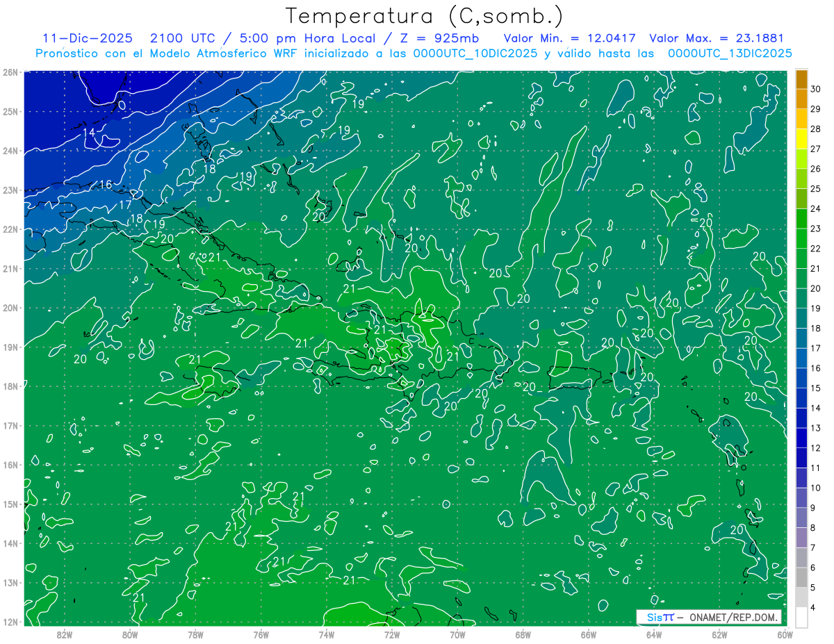This screenshot has height=644, width=834.
Task: Click the '64W' longitude axis label
Action: coord(654,634)
